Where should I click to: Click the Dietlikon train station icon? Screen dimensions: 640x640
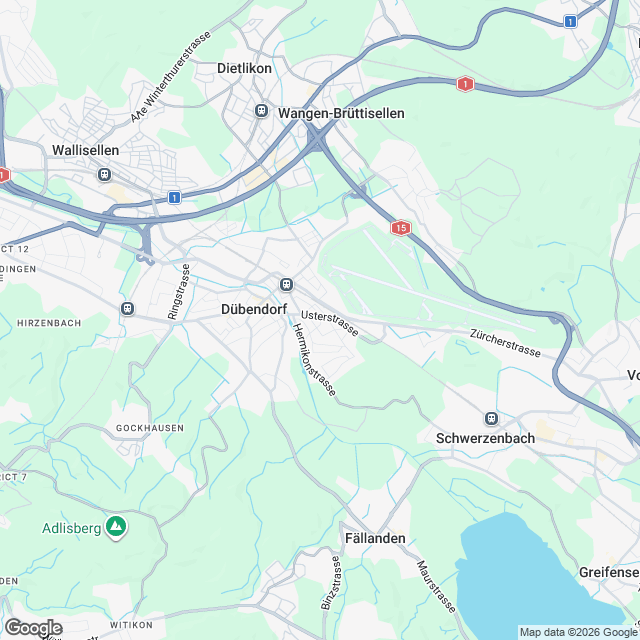(x=262, y=111)
